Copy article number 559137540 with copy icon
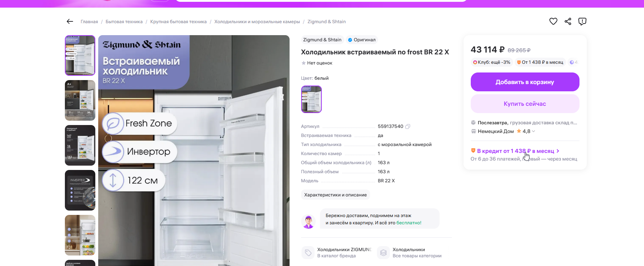Viewport: 644px width, 266px height. pyautogui.click(x=408, y=126)
